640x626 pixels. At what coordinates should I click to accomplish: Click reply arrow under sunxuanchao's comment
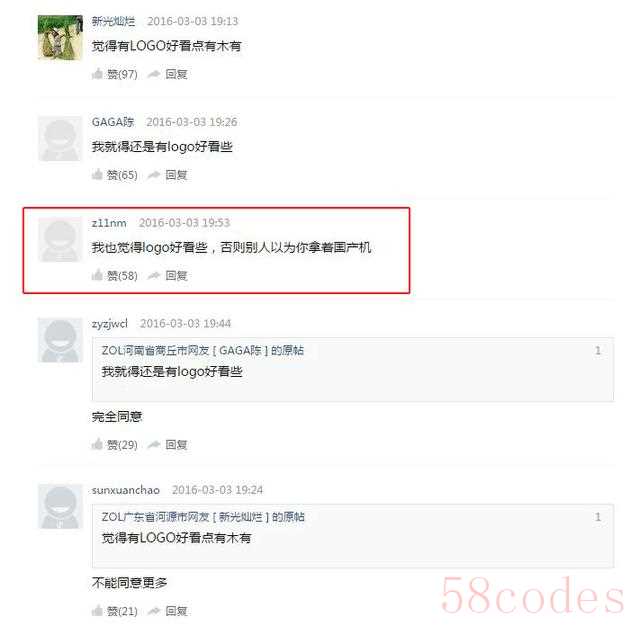(167, 611)
